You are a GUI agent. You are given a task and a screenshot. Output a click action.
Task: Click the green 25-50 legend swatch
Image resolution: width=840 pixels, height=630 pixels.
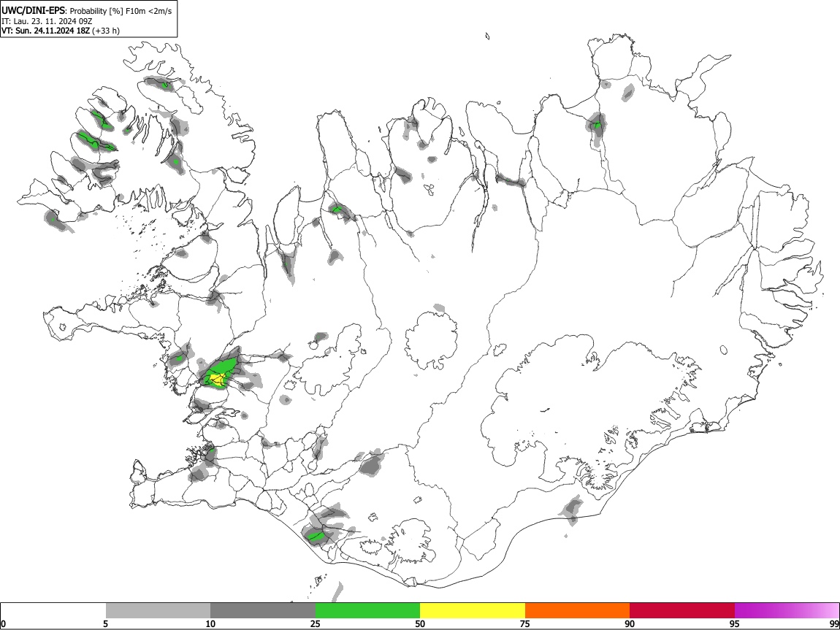coord(367,611)
